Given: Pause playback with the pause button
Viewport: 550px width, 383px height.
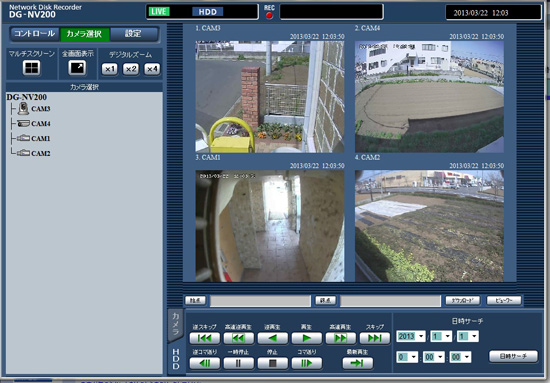Looking at the screenshot, I should (239, 363).
